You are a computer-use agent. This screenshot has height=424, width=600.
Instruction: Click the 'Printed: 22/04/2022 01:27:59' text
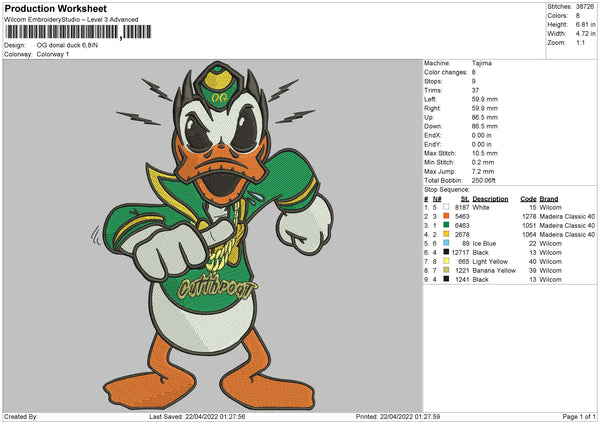tap(398, 416)
